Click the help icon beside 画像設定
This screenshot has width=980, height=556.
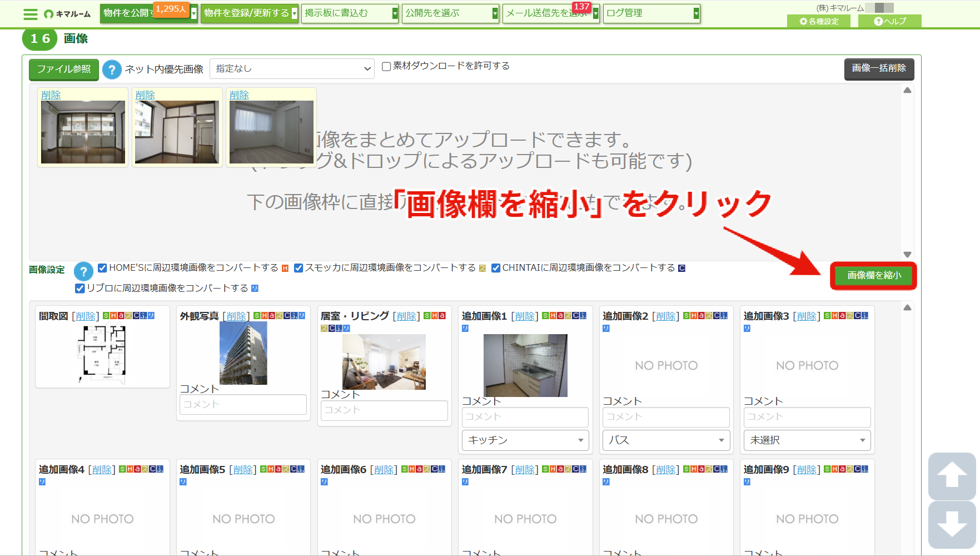(x=83, y=271)
